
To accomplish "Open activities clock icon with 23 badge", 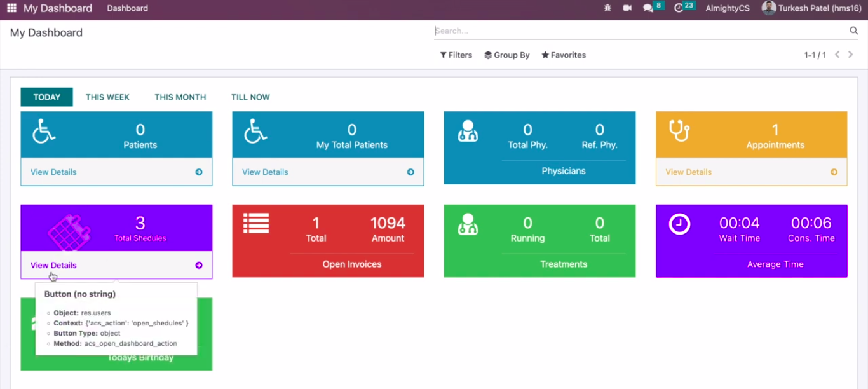I will click(x=679, y=8).
